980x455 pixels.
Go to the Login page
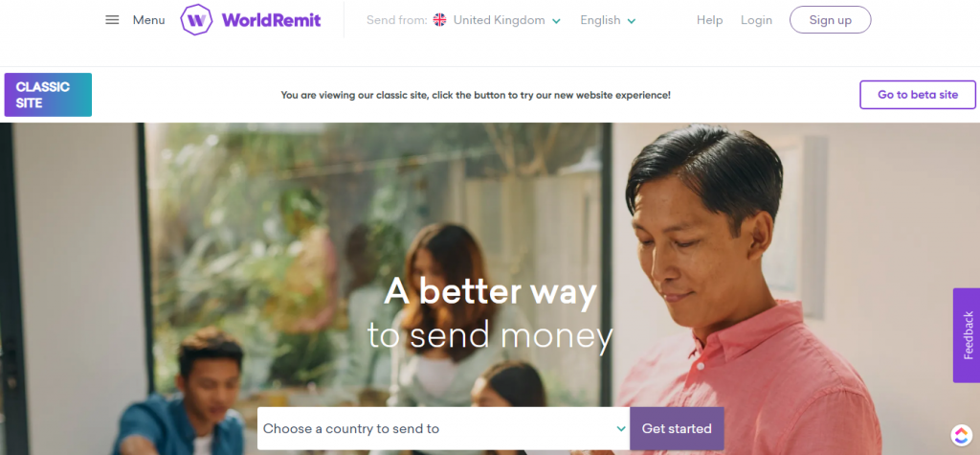pos(756,20)
